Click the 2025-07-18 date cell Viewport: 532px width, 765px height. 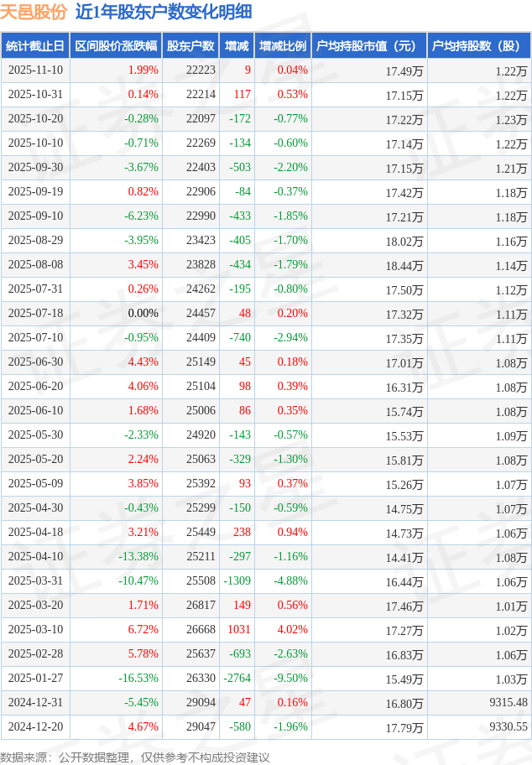pos(34,314)
